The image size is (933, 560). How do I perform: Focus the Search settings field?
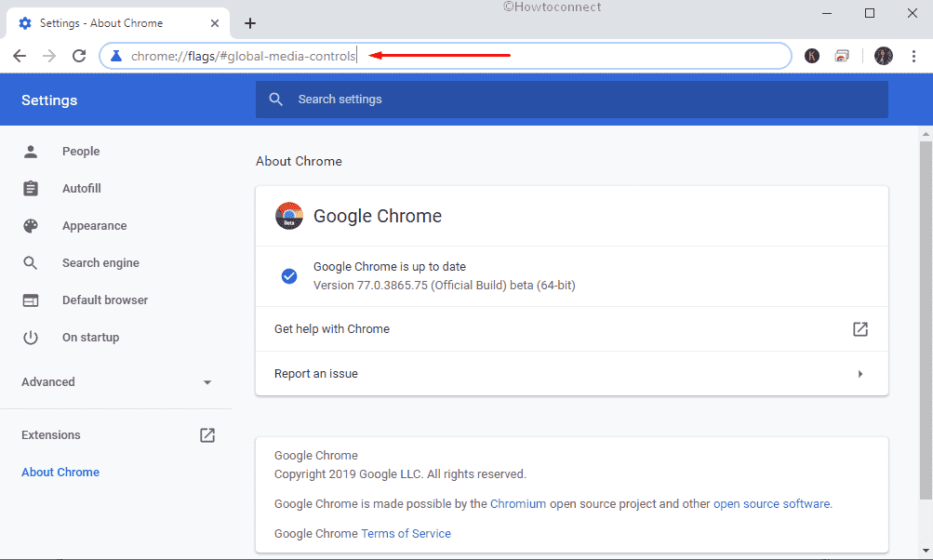[572, 100]
